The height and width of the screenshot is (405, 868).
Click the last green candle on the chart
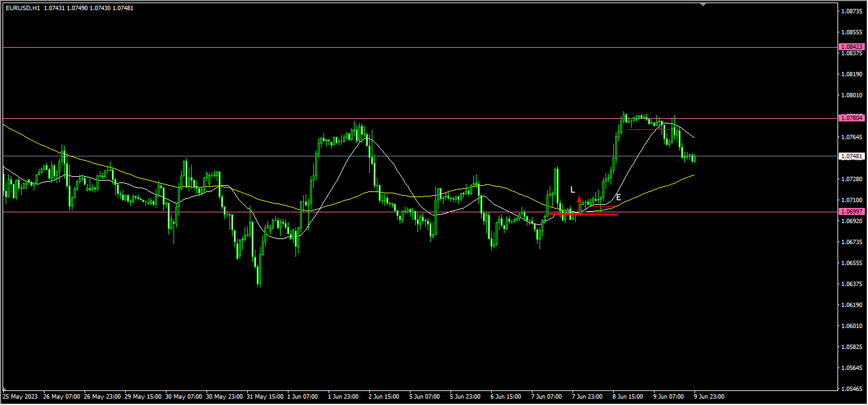pos(695,158)
